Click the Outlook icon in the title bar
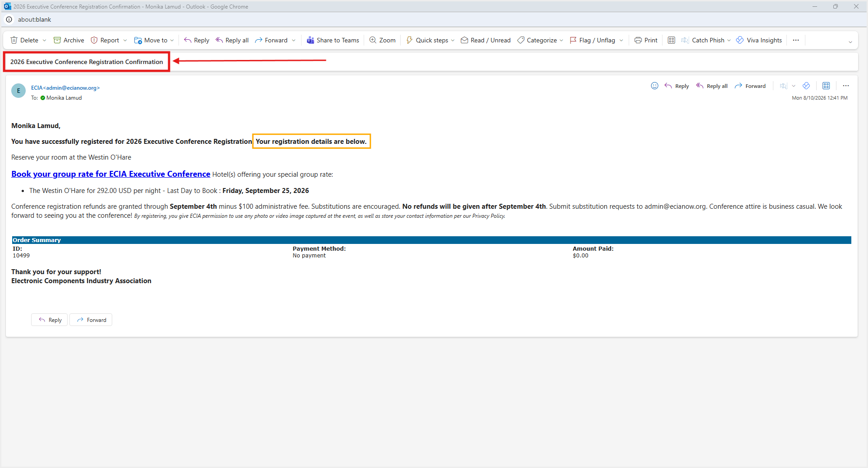868x468 pixels. (x=8, y=6)
